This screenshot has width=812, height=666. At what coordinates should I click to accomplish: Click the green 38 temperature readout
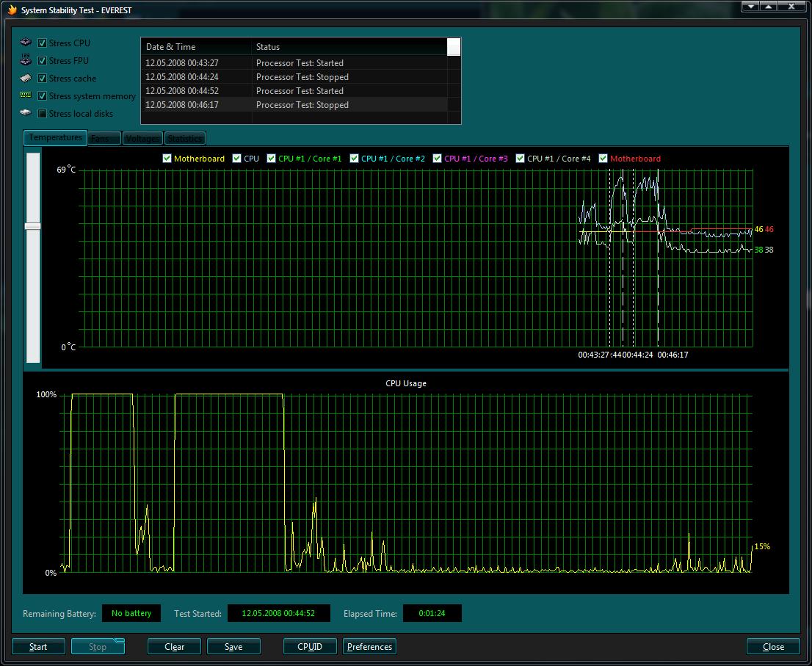[x=758, y=250]
